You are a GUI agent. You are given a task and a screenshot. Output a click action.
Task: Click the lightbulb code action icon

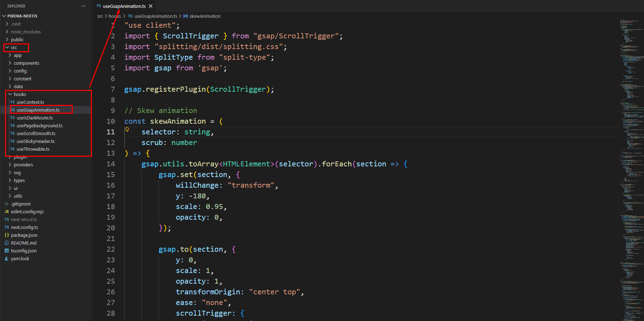(127, 129)
